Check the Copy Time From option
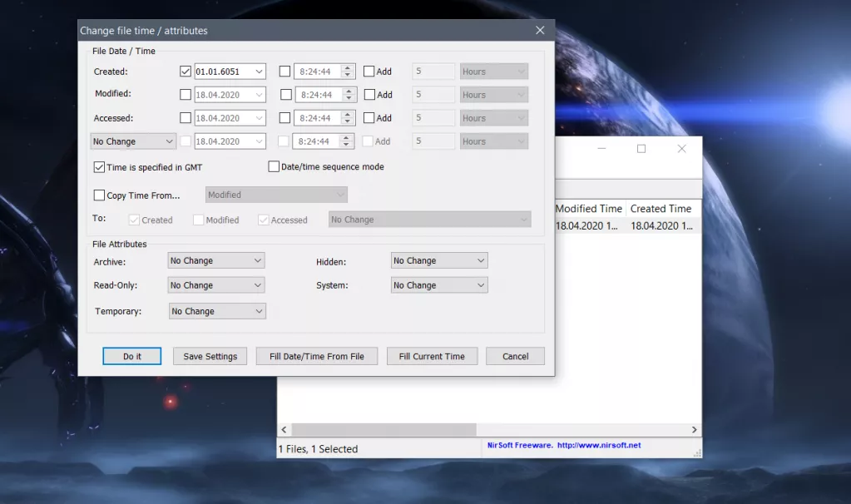Screen dimensions: 851x504 [x=100, y=195]
